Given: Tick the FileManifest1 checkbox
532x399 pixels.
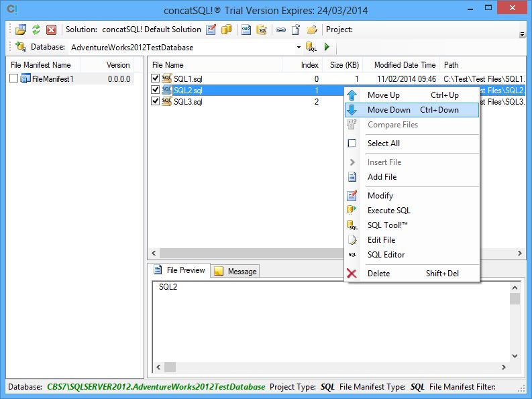Looking at the screenshot, I should pos(14,78).
